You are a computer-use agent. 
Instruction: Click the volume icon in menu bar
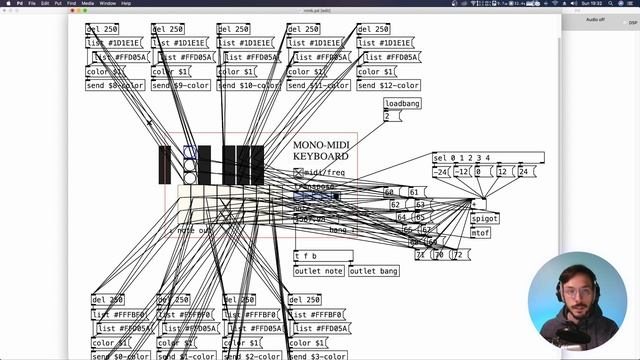574,3
